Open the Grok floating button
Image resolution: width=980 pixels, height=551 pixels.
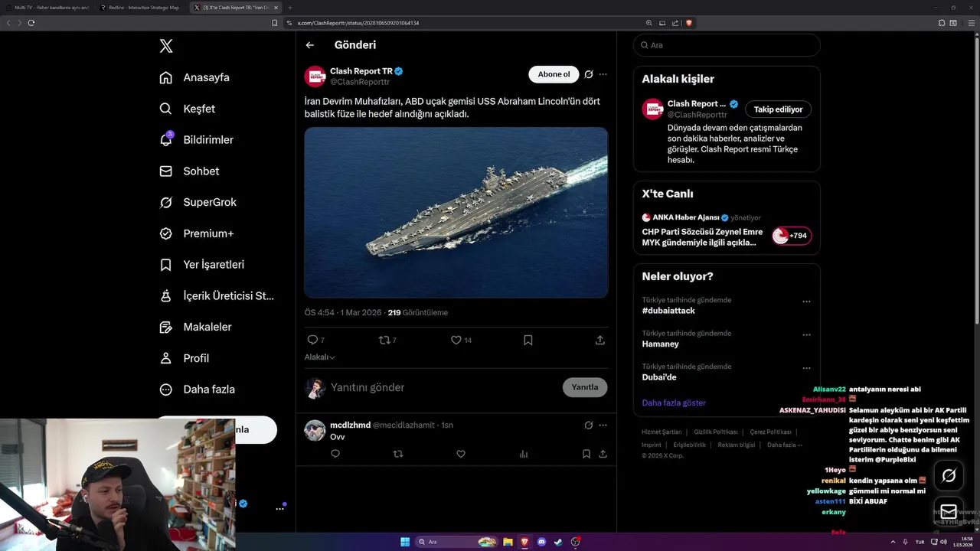(949, 476)
